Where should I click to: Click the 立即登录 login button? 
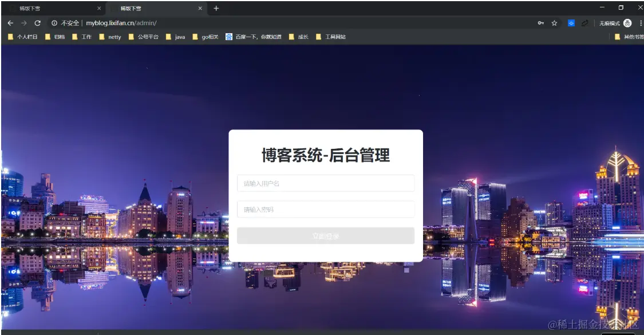(326, 236)
